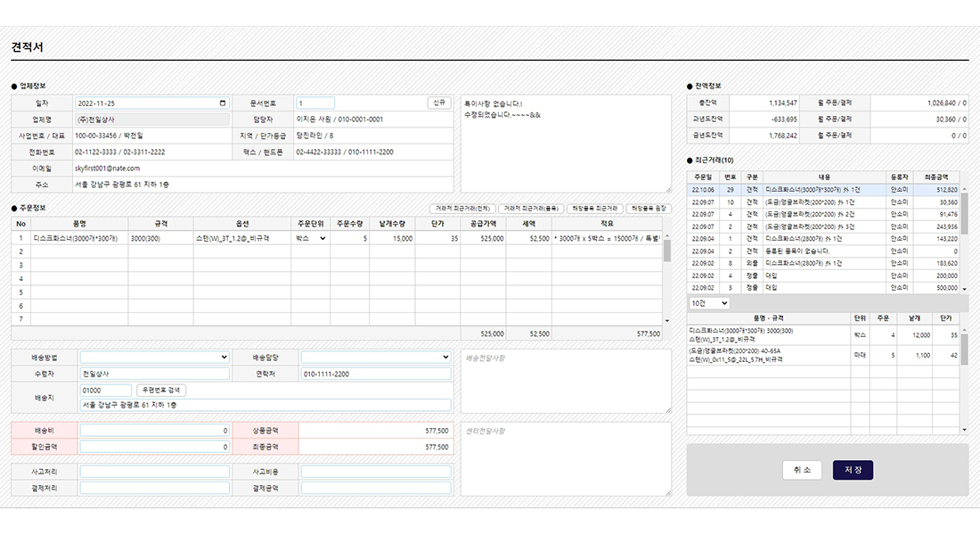Click the 연락처 field with 010-1111-2200
980x535 pixels.
point(376,374)
